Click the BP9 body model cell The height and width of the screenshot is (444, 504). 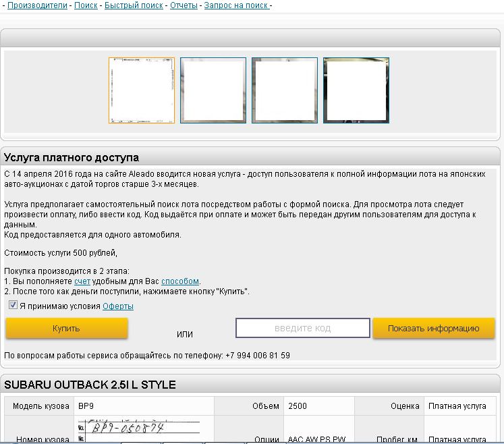(144, 406)
